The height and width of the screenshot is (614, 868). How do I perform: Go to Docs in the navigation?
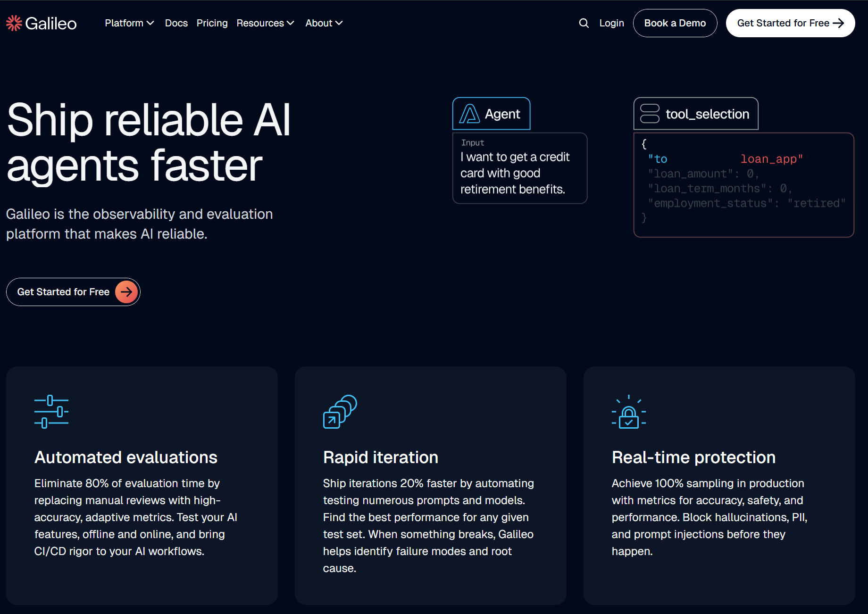tap(176, 23)
